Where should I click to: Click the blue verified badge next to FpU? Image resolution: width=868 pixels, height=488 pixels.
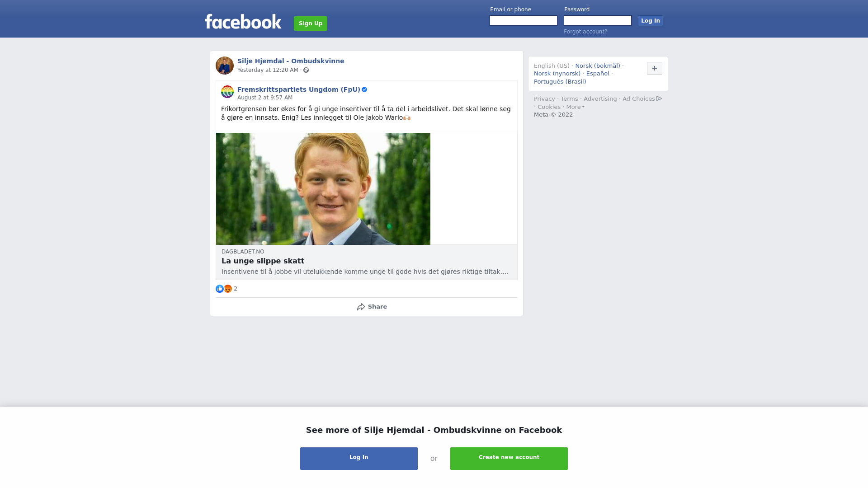364,89
